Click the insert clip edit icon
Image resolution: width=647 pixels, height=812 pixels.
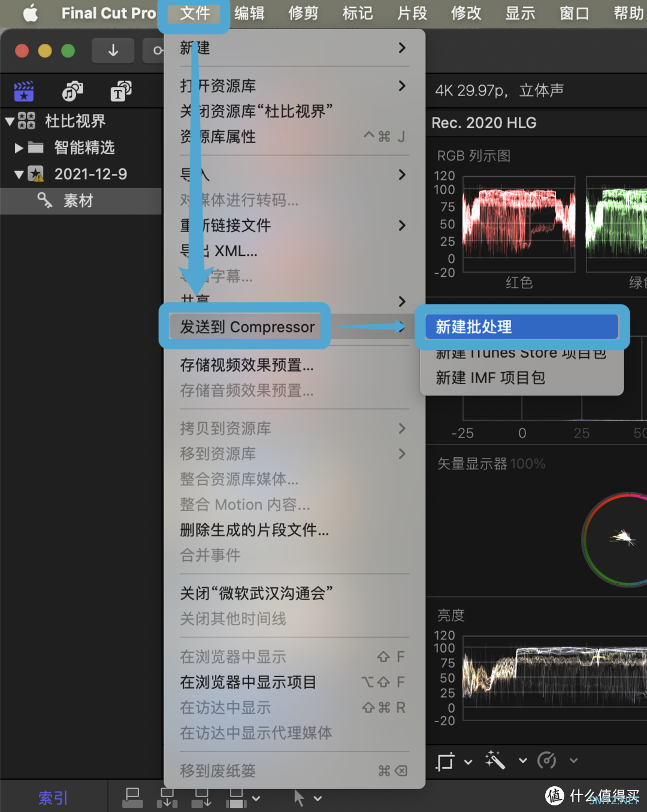pyautogui.click(x=167, y=798)
